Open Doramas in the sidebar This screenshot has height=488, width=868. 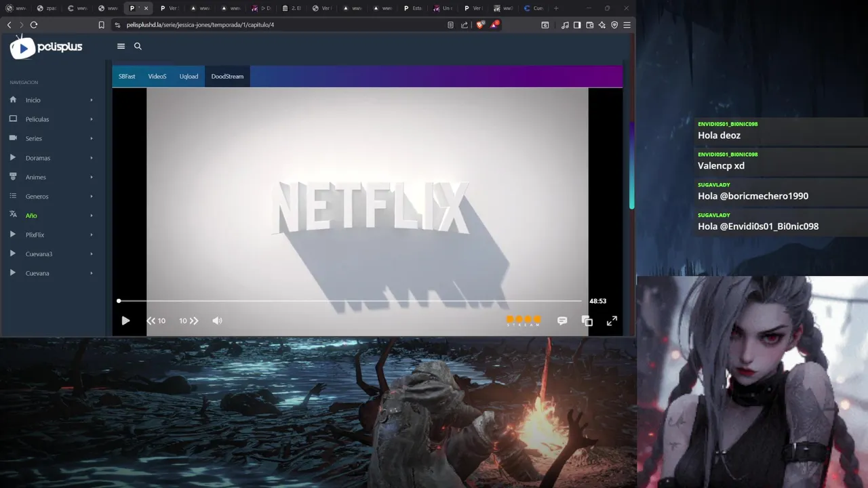click(38, 158)
